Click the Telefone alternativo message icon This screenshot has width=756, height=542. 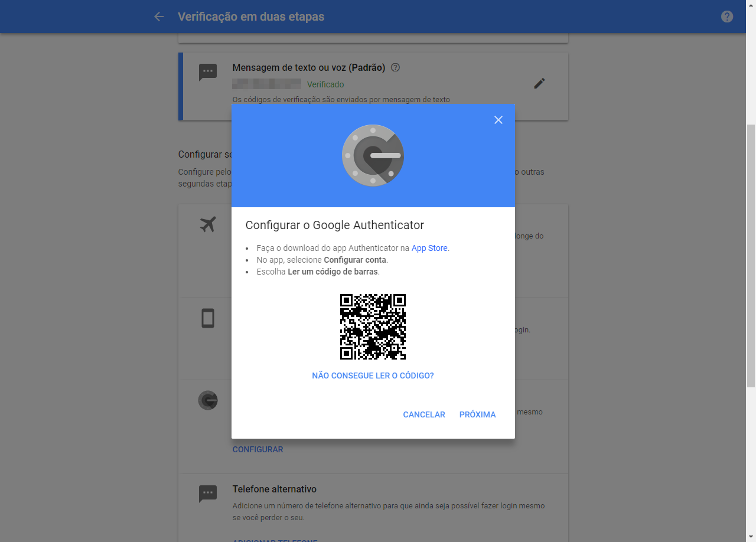tap(208, 494)
